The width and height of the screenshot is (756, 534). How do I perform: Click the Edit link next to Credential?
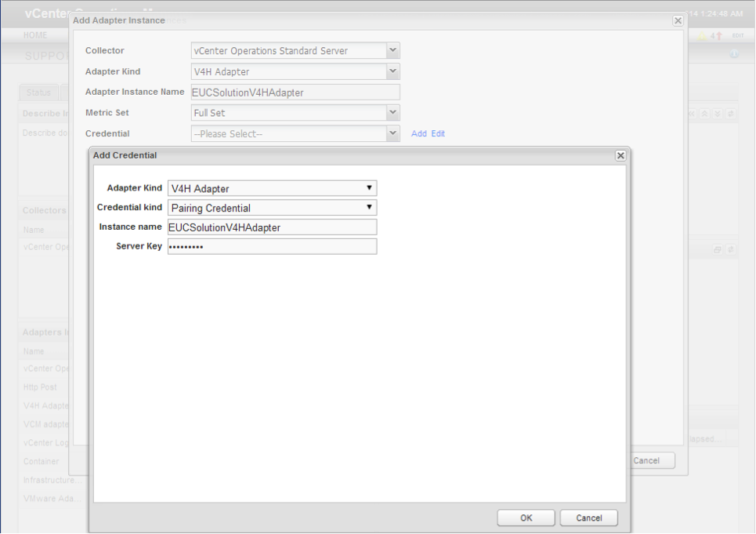click(437, 133)
